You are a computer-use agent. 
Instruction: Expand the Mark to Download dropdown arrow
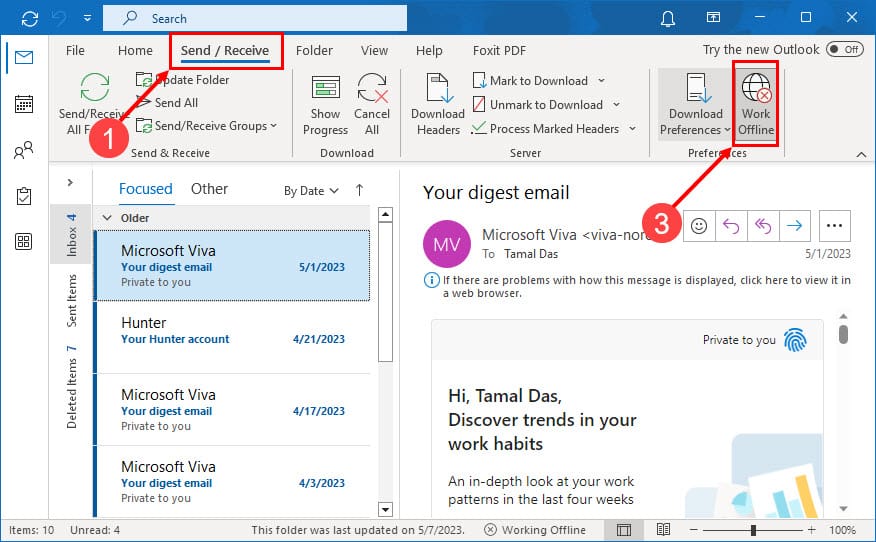[x=601, y=80]
